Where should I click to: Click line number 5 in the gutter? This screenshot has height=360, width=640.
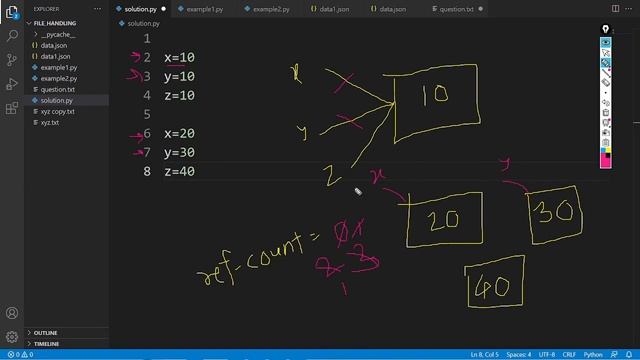tap(147, 114)
